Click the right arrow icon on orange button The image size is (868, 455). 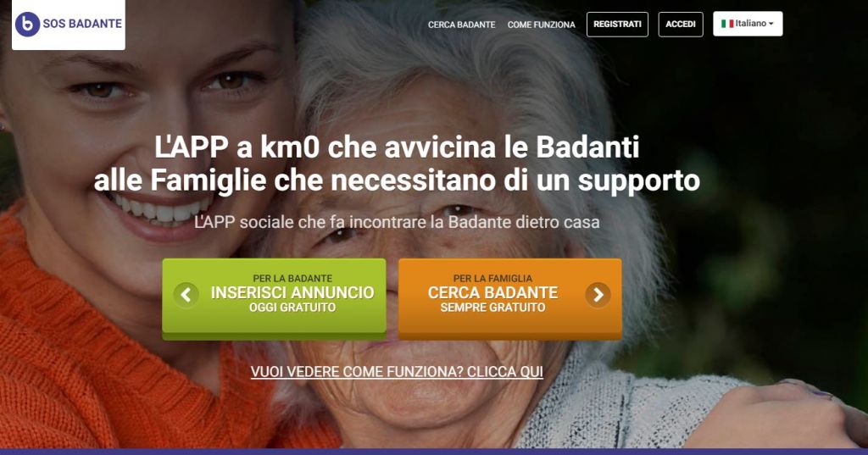(598, 295)
